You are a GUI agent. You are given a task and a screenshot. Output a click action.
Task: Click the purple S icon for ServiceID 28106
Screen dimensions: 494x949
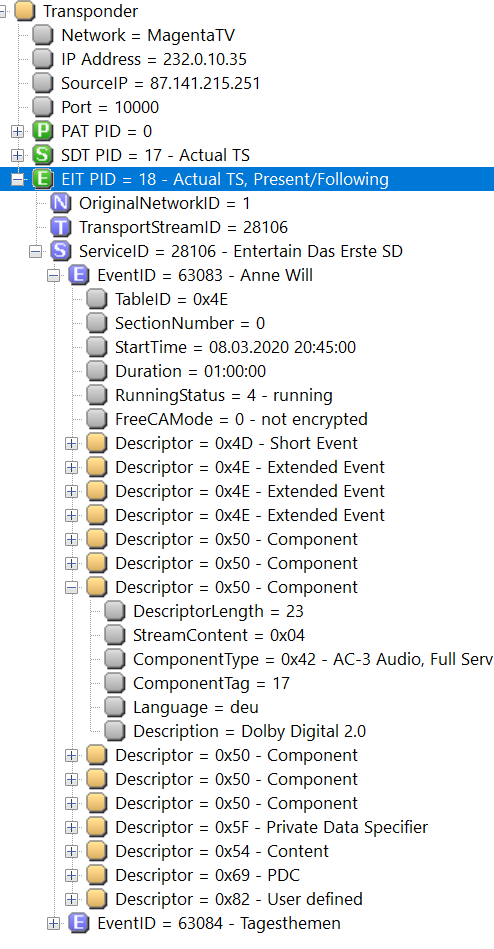pyautogui.click(x=61, y=251)
